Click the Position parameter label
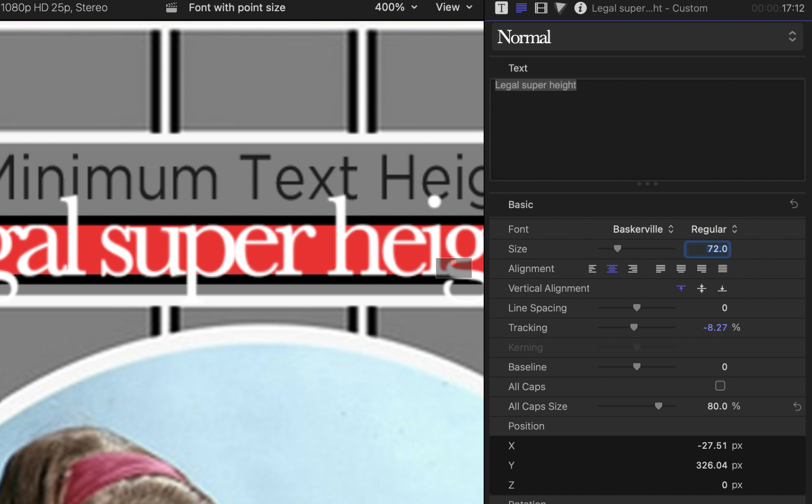 [x=526, y=426]
